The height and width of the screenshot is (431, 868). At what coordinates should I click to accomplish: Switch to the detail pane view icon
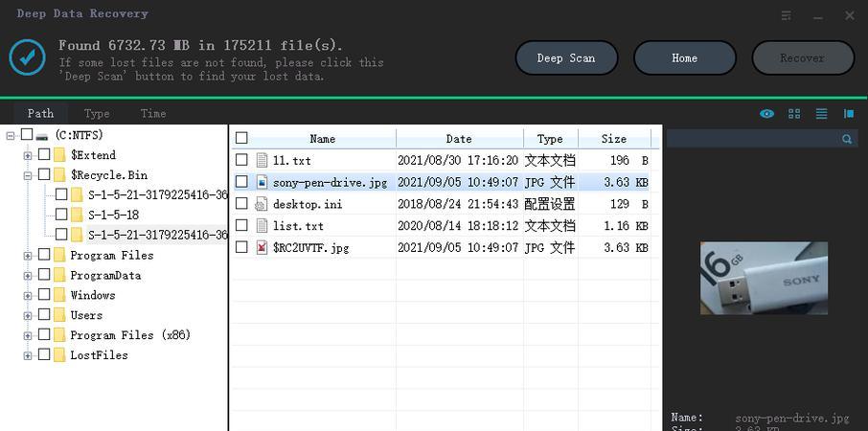click(849, 113)
